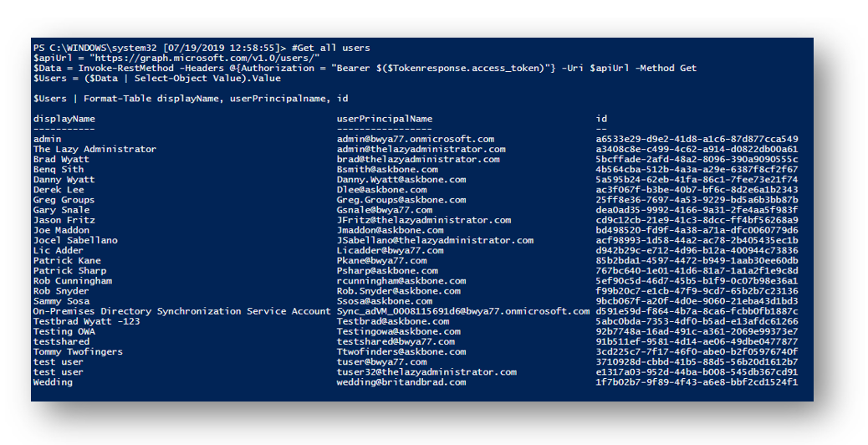Click The Lazy Administrator display name
The width and height of the screenshot is (868, 445).
pyautogui.click(x=94, y=150)
